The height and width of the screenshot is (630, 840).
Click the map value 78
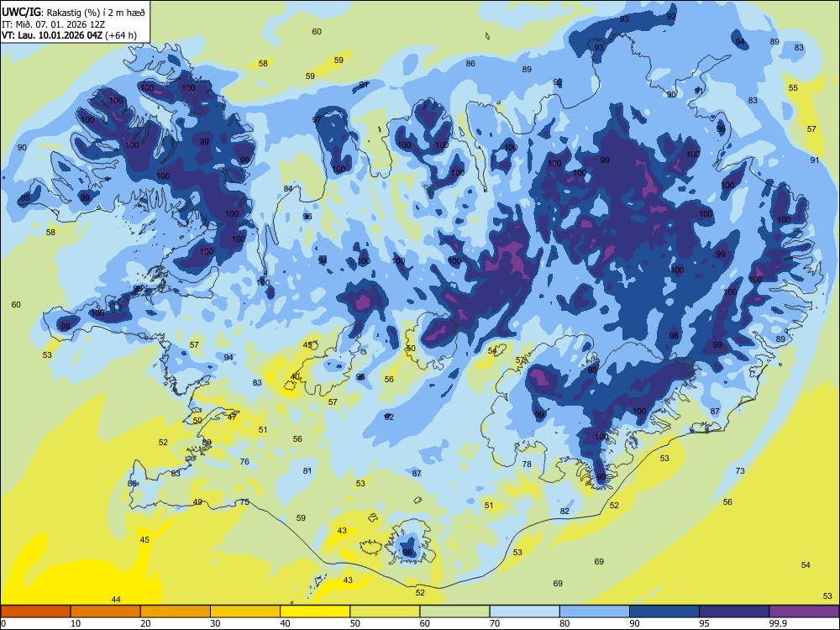(x=527, y=464)
